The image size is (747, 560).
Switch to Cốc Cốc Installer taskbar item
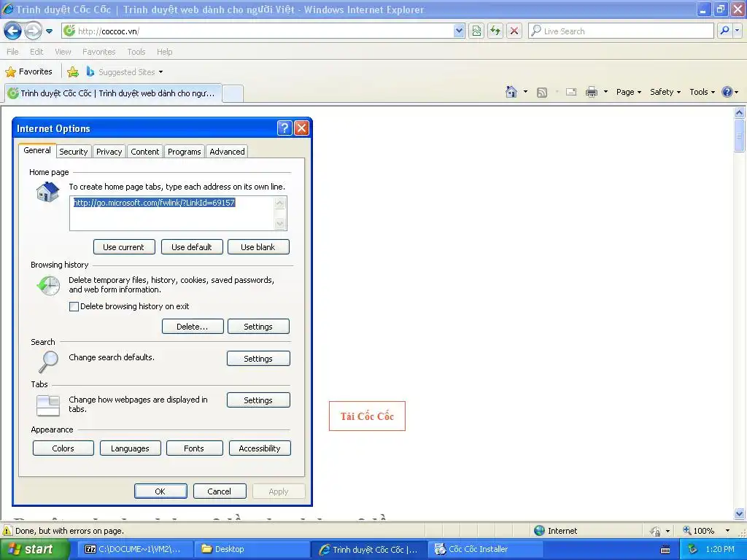point(484,549)
